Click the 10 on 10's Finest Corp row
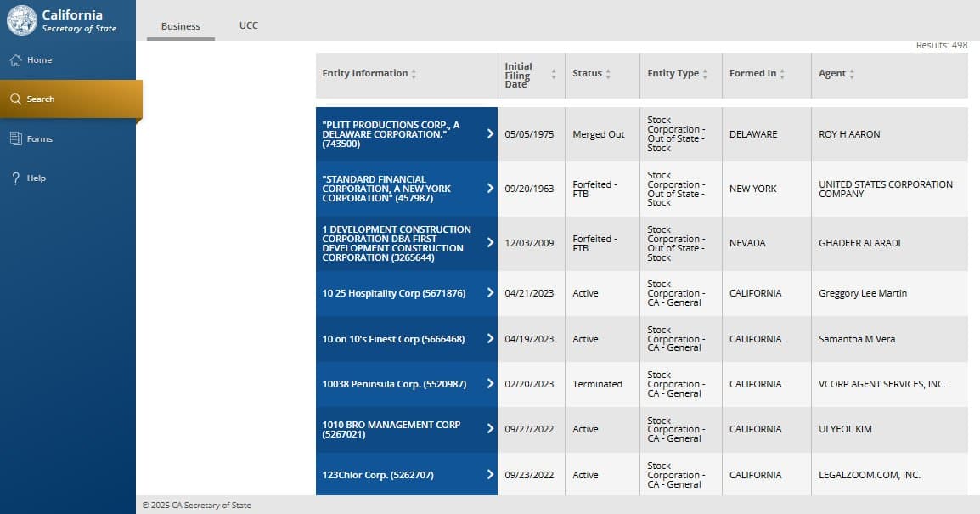The height and width of the screenshot is (514, 980). [393, 339]
